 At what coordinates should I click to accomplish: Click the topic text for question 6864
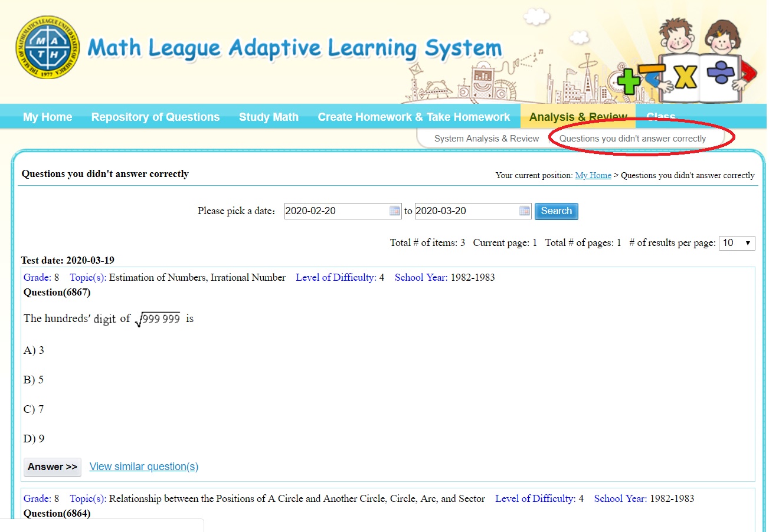297,499
